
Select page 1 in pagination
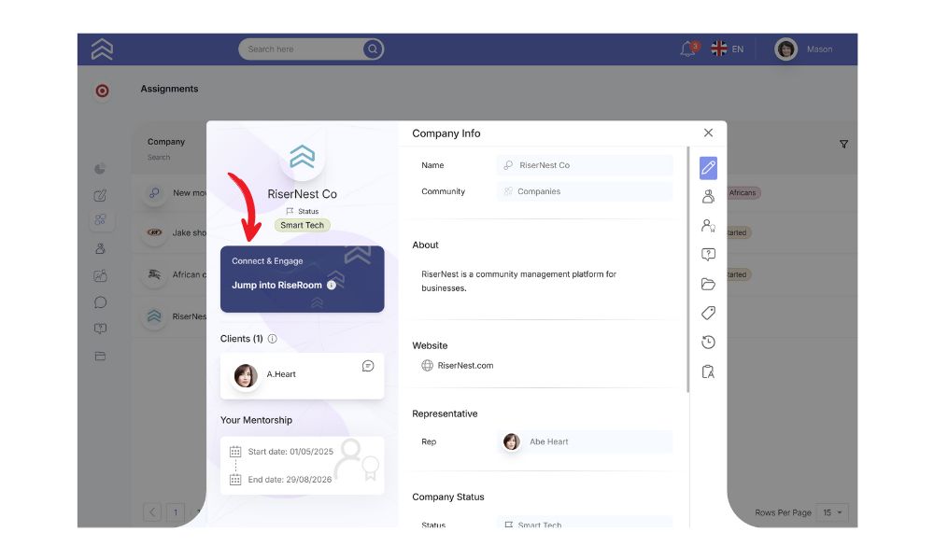click(176, 512)
